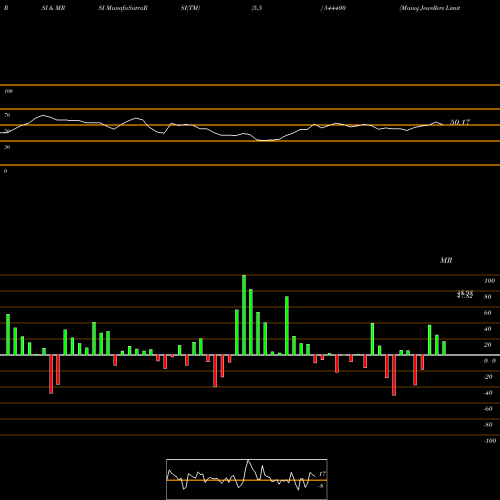500x500 pixels.
Task: Click the -20 label on MR axis
Action: tap(488, 377)
